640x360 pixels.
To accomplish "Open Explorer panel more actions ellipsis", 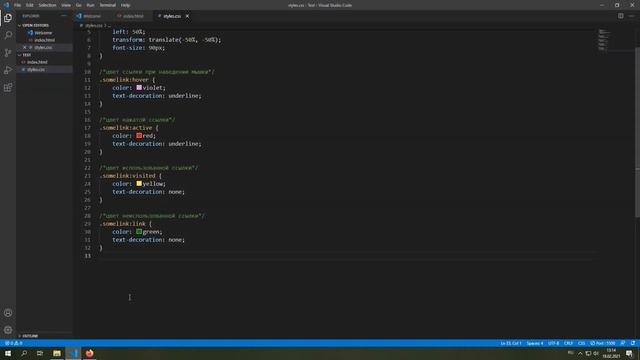I will click(64, 16).
